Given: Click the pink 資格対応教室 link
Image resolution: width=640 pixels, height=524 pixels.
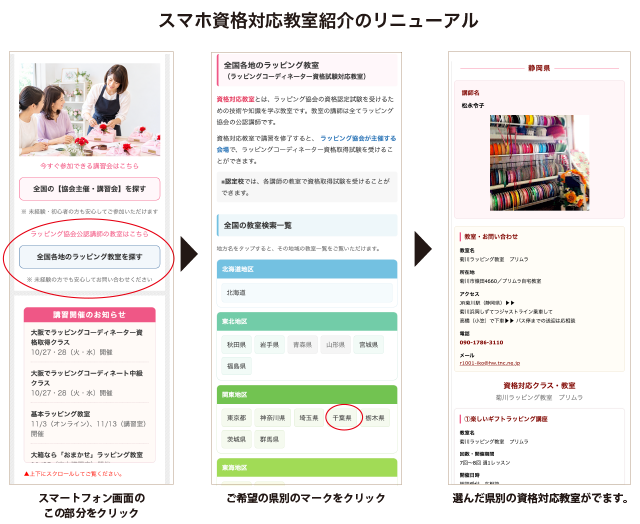Looking at the screenshot, I should [236, 99].
